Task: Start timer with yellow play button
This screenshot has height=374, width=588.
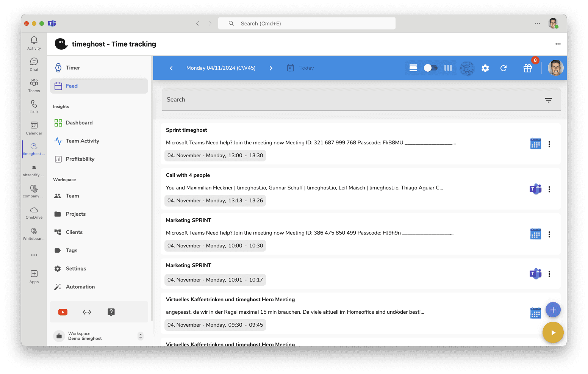Action: click(x=553, y=333)
